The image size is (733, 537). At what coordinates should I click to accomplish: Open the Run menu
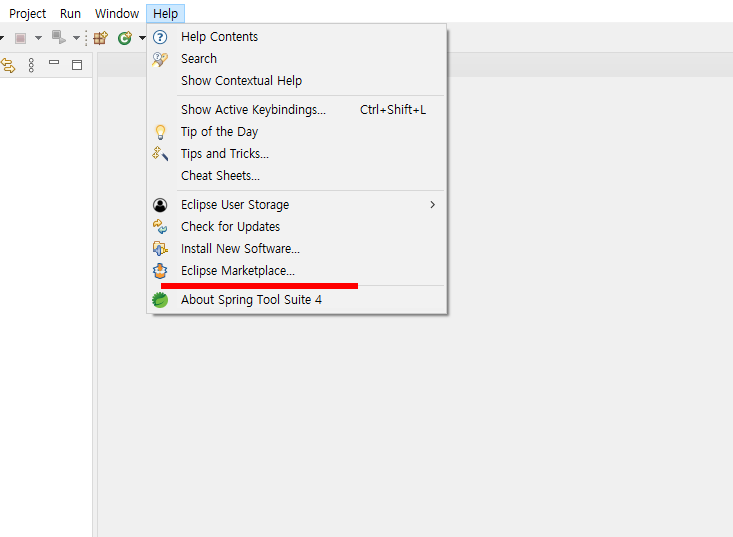[70, 14]
